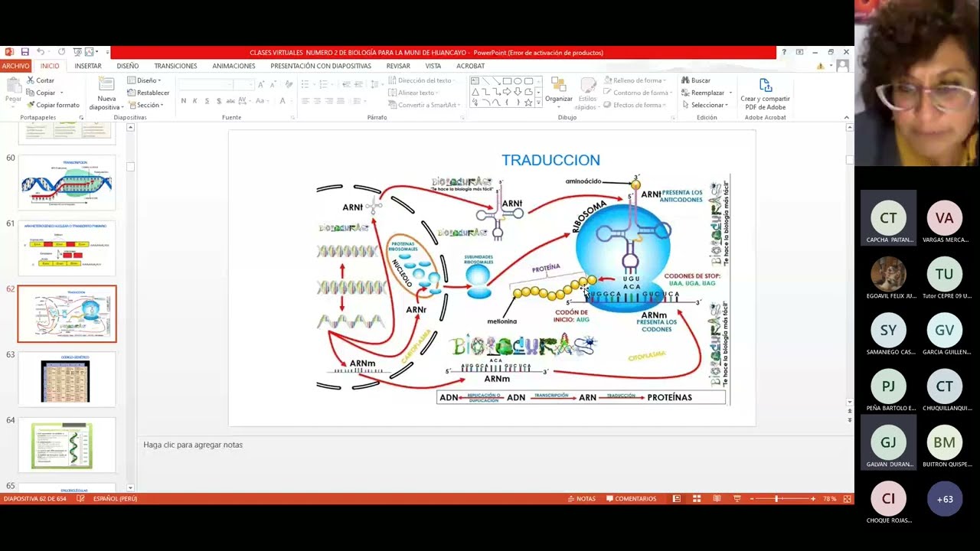The height and width of the screenshot is (551, 980).
Task: Toggle text shadow S formatting
Action: (219, 101)
